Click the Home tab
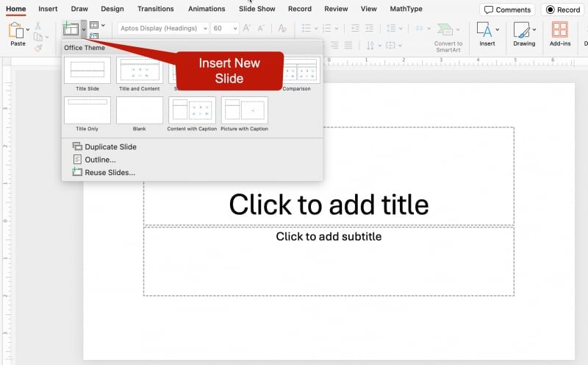Screen dimensions: 588x365 tap(15, 9)
